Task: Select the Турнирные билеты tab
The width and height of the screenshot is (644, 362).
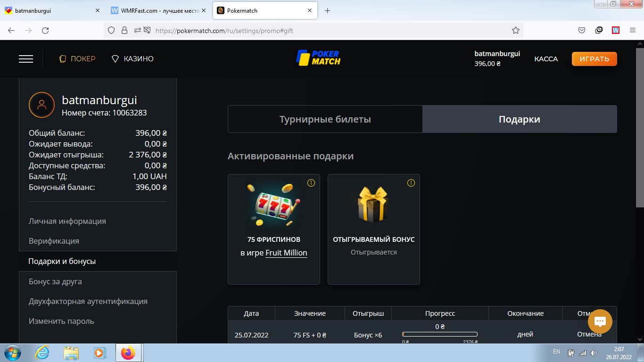Action: [x=325, y=119]
